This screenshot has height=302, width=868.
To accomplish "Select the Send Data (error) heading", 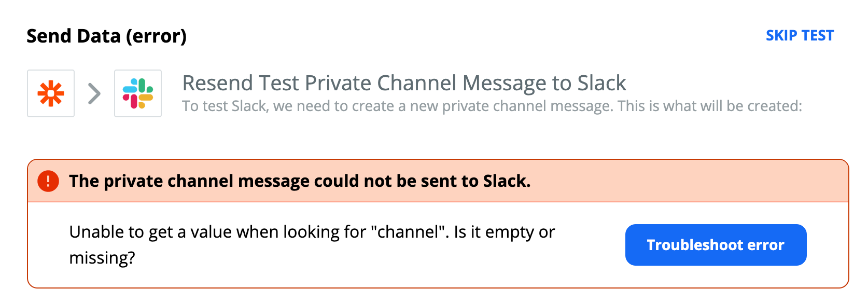I will point(106,36).
